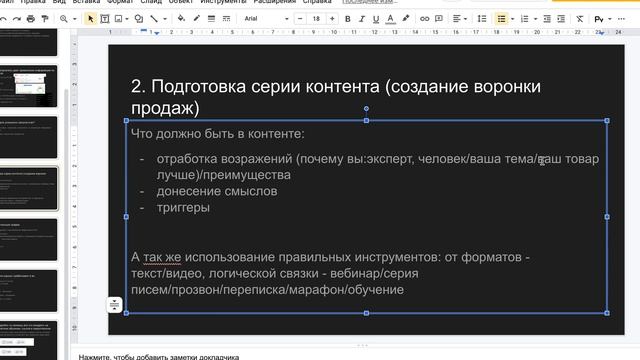Open the highlight color picker
Image resolution: width=640 pixels, height=360 pixels.
point(406,19)
